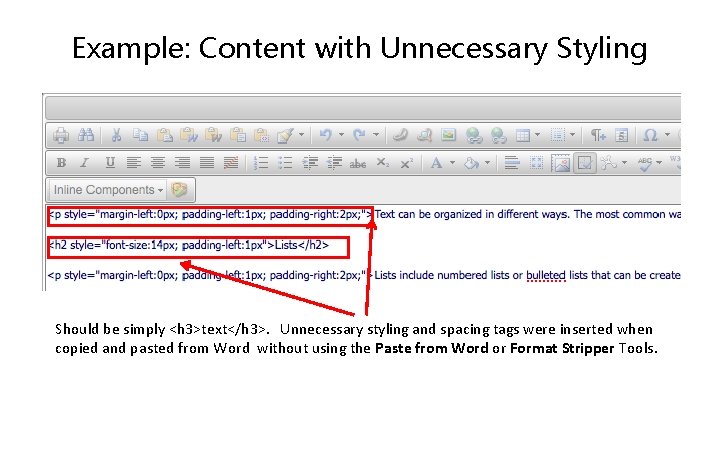
Task: Click the custom links network icon
Action: pyautogui.click(x=609, y=163)
